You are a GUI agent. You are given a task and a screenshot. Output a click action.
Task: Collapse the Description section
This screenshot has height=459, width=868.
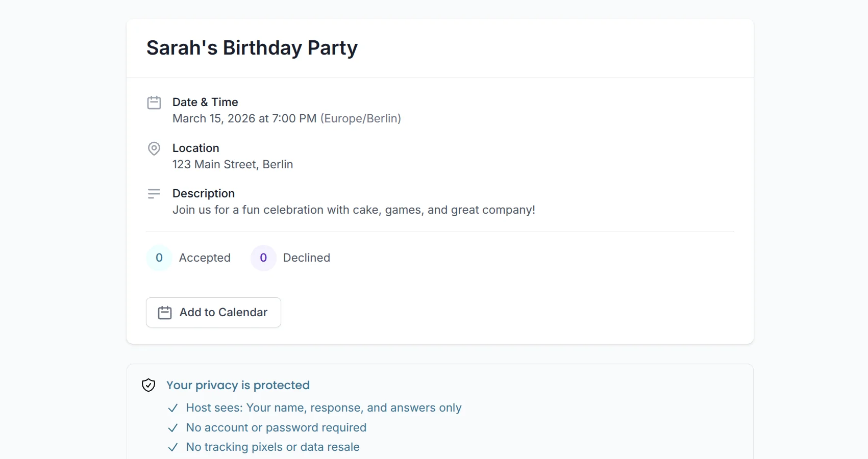pos(204,193)
